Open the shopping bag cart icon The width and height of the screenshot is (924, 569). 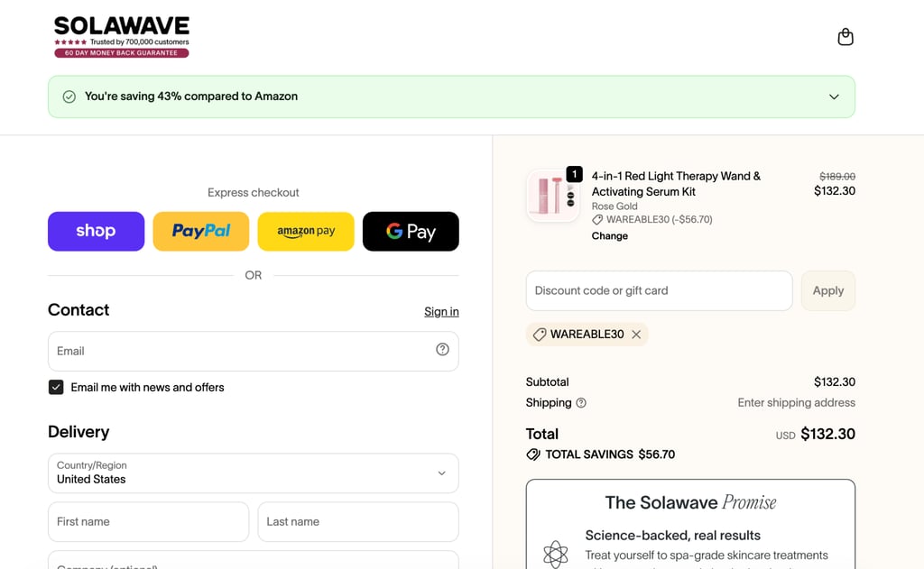click(x=845, y=37)
